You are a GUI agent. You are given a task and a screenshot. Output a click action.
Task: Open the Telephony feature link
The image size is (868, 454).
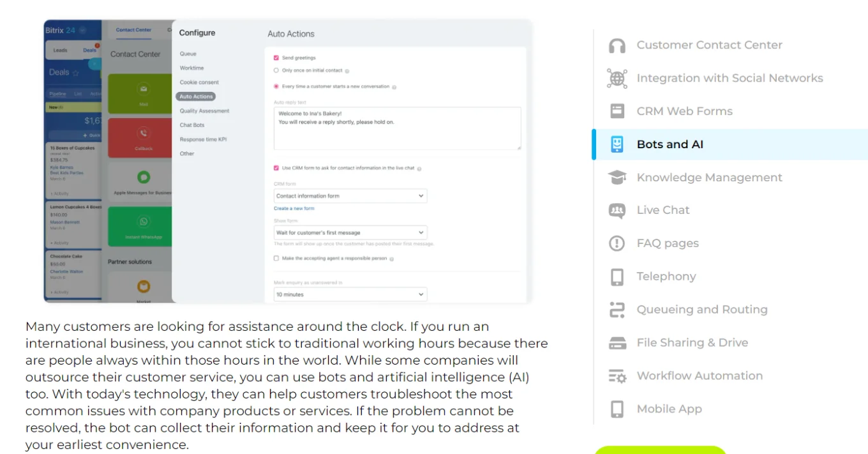click(x=666, y=276)
